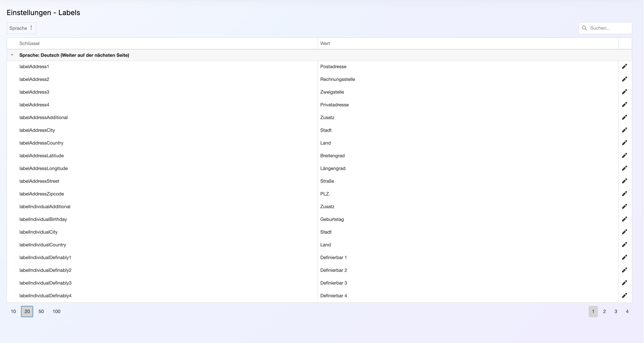Edit the Breitengrad value entry
Image resolution: width=644 pixels, height=343 pixels.
coord(624,156)
